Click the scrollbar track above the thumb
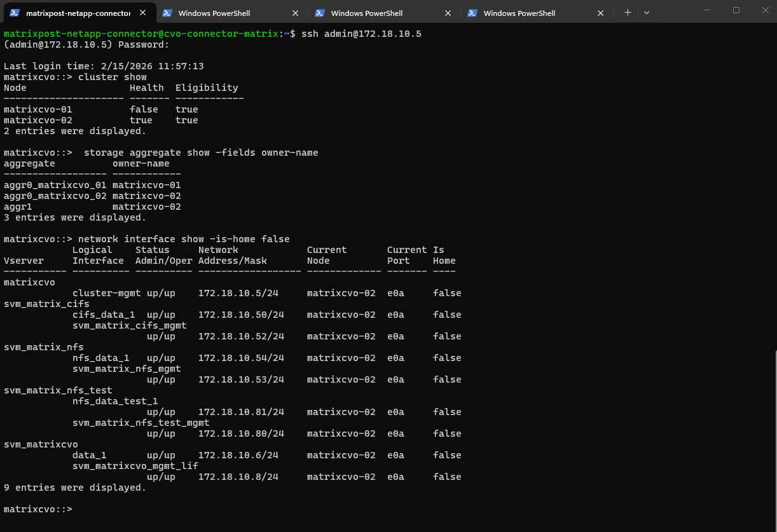 click(774, 191)
